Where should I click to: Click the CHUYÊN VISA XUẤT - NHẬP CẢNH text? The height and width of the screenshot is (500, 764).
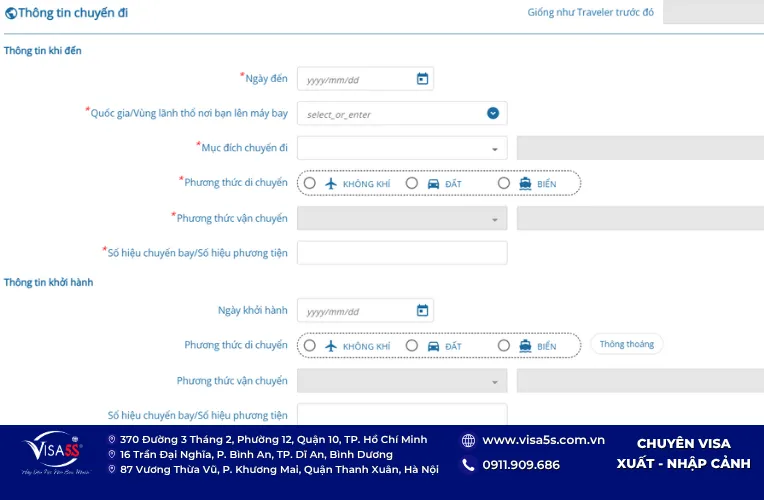[684, 454]
